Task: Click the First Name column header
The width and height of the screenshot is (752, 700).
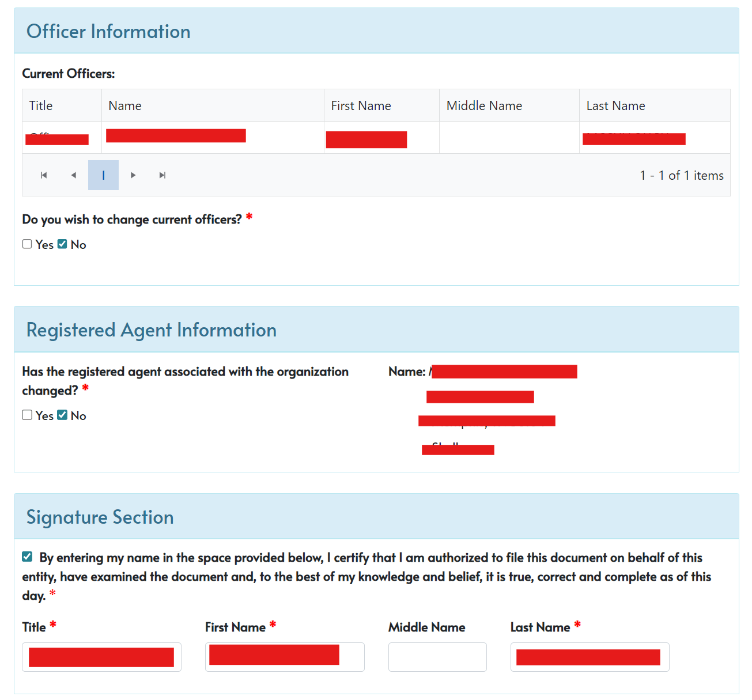Action: pos(382,105)
